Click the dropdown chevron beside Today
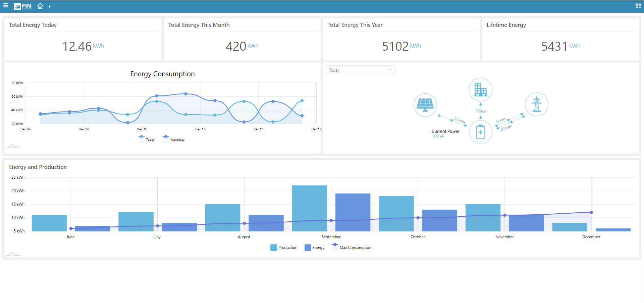Viewport: 644px width, 303px height. click(390, 70)
